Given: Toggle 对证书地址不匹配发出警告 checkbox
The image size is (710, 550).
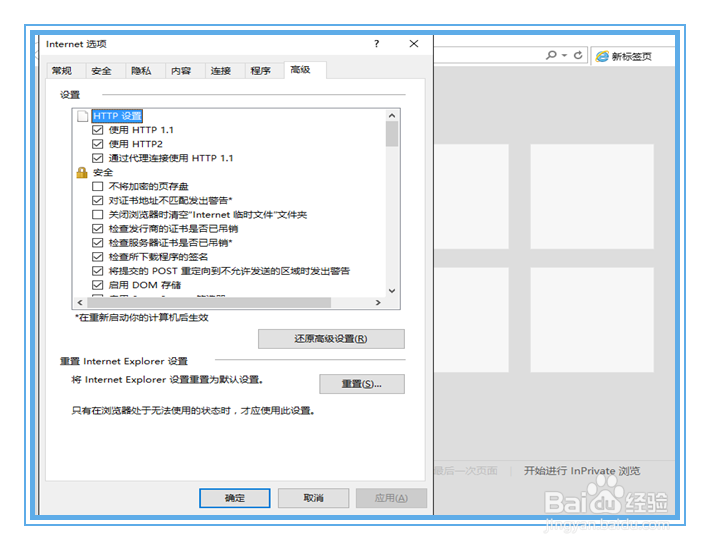Looking at the screenshot, I should [97, 201].
